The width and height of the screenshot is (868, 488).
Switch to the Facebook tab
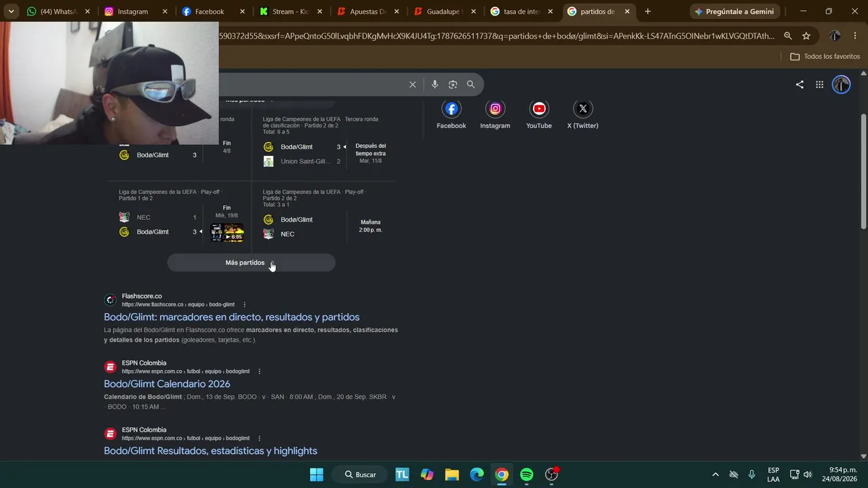click(213, 12)
